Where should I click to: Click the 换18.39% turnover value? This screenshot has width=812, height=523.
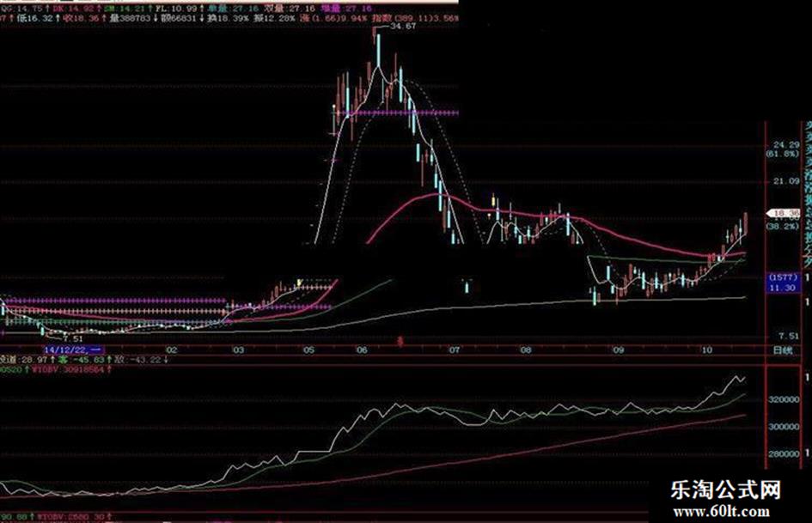click(228, 18)
